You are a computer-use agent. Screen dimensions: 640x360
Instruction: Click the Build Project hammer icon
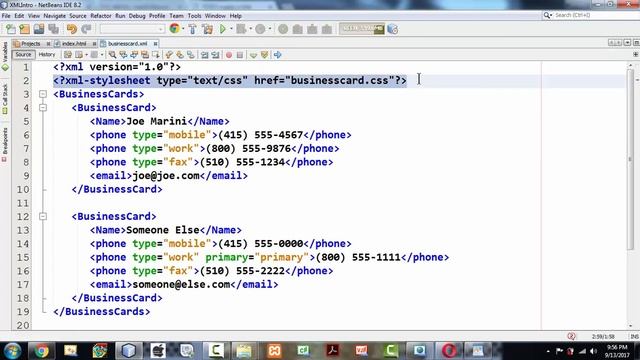pyautogui.click(x=193, y=29)
